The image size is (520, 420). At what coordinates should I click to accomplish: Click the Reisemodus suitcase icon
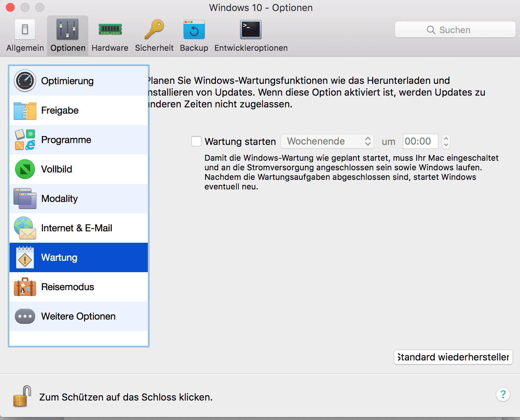25,287
